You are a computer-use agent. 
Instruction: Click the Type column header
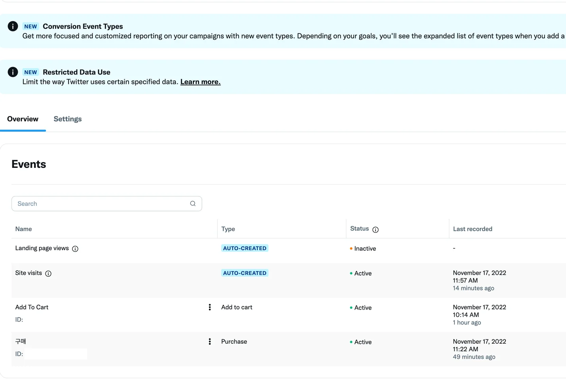click(x=228, y=229)
